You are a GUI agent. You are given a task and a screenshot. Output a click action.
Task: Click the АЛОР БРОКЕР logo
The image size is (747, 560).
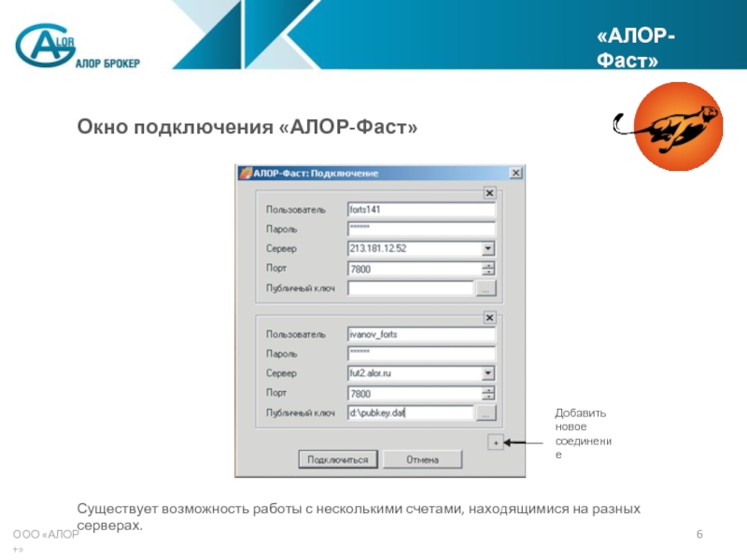(x=78, y=46)
